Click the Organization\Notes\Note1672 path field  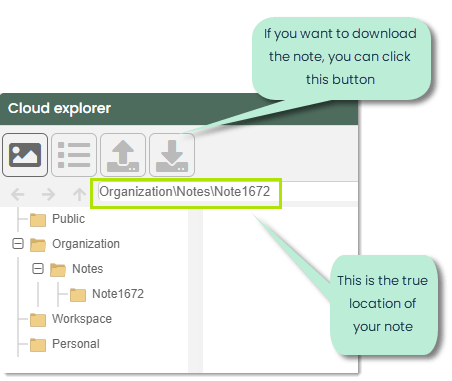[x=228, y=192]
